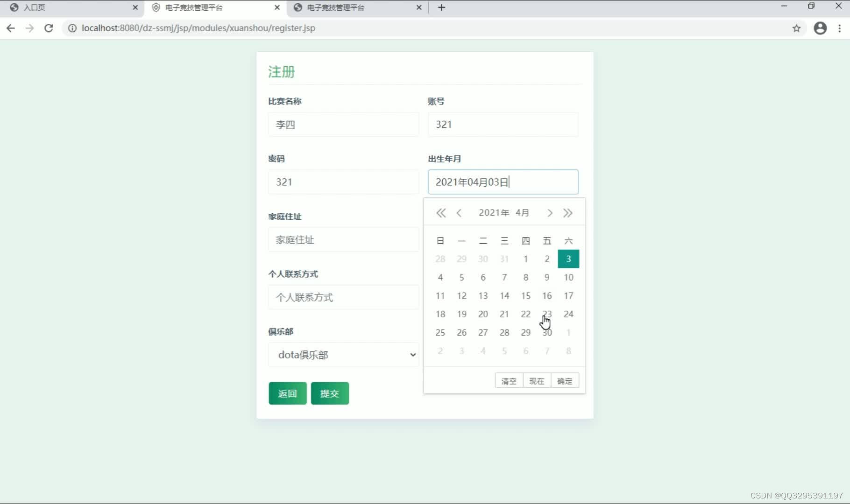The height and width of the screenshot is (504, 850).
Task: Pick April 24 in the calendar
Action: coord(568,314)
